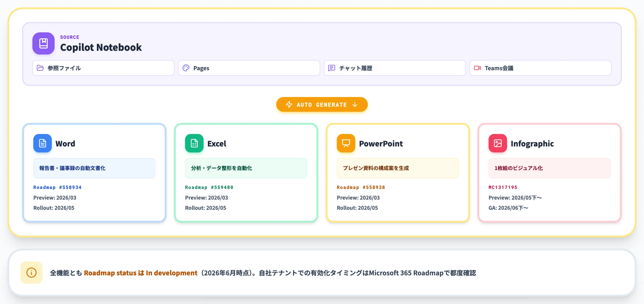Click the green Excel spreadsheet icon
This screenshot has width=644, height=304.
(x=194, y=143)
